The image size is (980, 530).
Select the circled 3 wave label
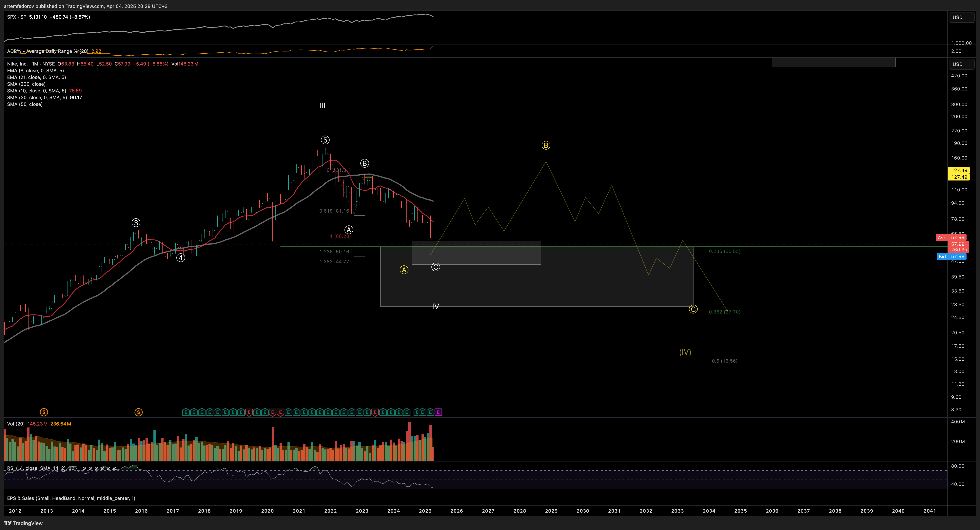[x=136, y=223]
